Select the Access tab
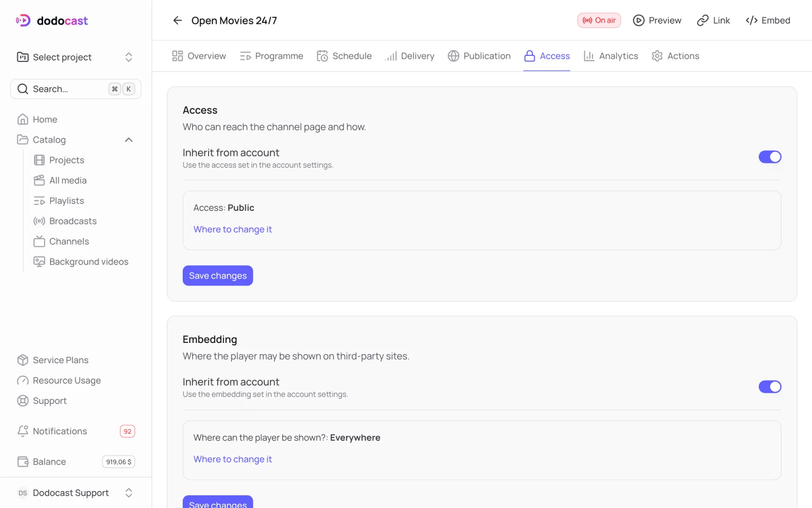This screenshot has height=508, width=812. click(x=547, y=56)
